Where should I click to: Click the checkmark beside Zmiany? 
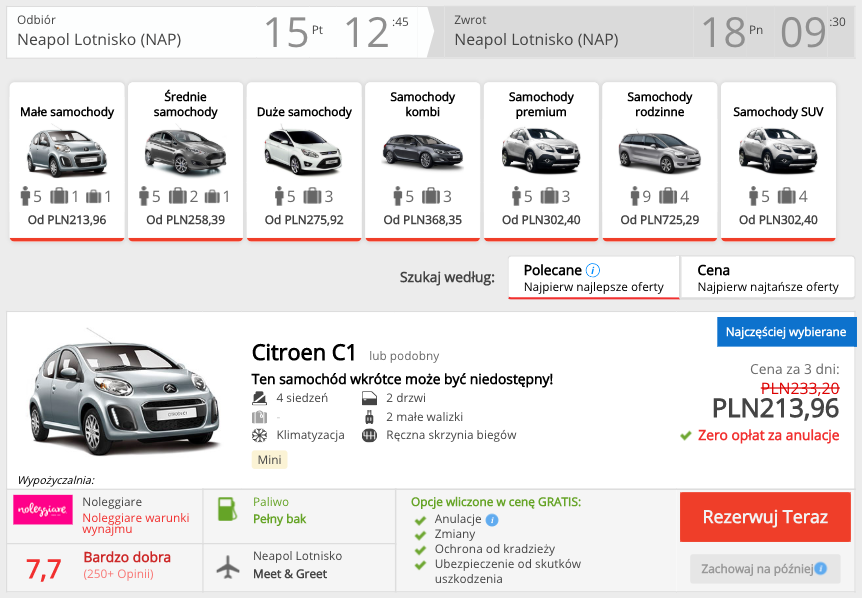[x=421, y=534]
